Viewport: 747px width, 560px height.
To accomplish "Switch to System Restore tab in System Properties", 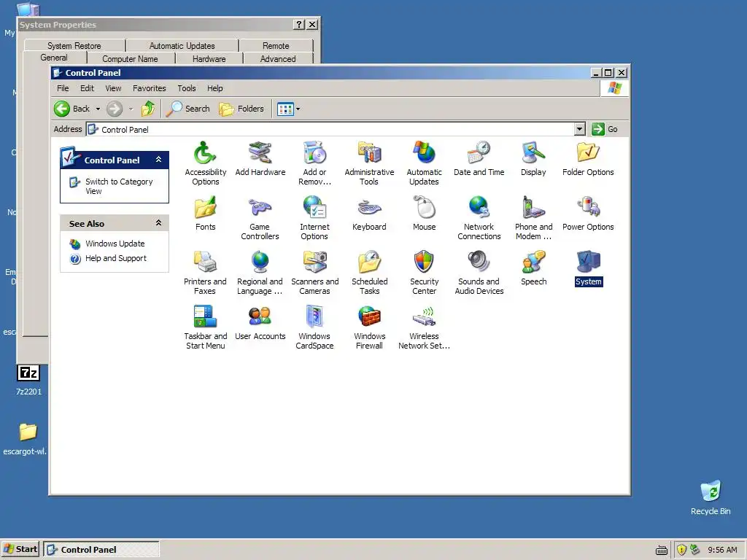I will 74,46.
